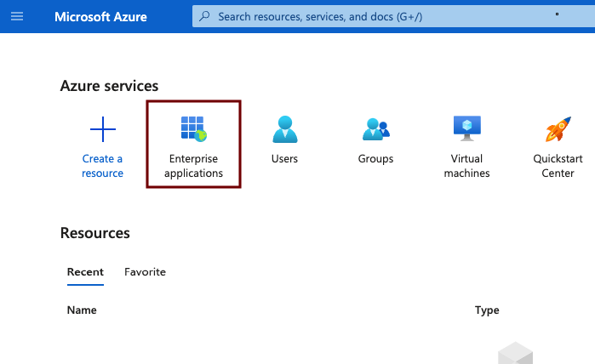Click the Create a resource plus icon

(103, 129)
